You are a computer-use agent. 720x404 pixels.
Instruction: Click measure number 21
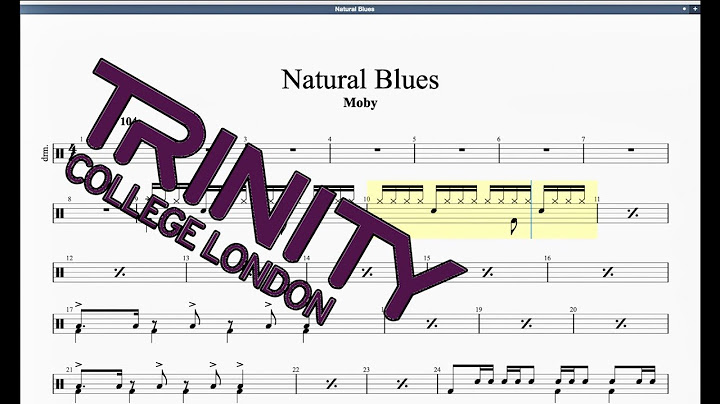[x=69, y=370]
